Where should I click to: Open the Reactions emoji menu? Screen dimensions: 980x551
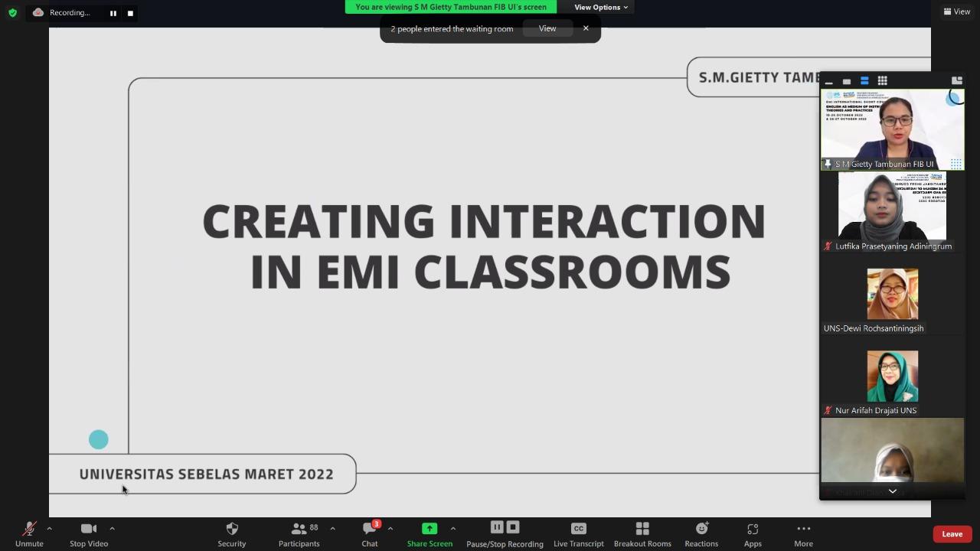701,534
